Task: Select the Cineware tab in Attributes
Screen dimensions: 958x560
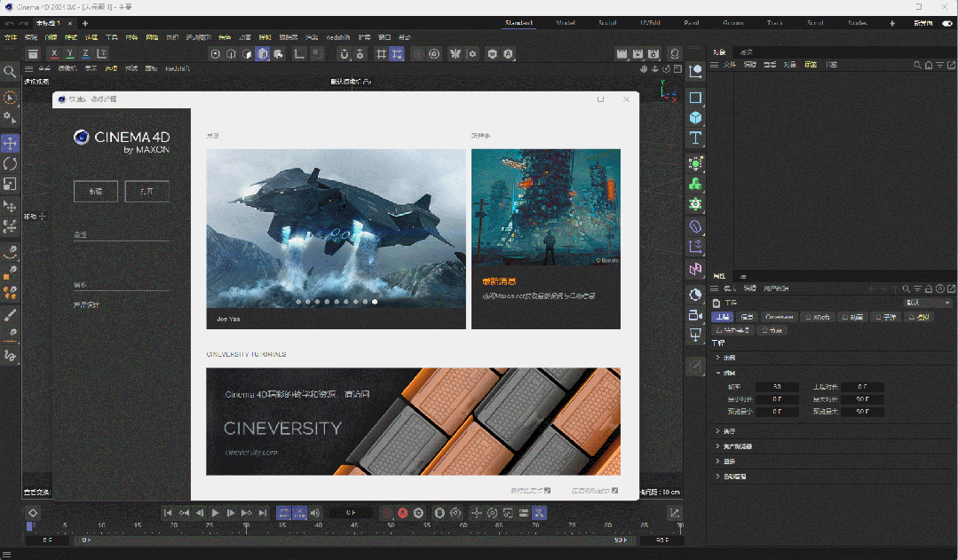Action: pyautogui.click(x=779, y=317)
